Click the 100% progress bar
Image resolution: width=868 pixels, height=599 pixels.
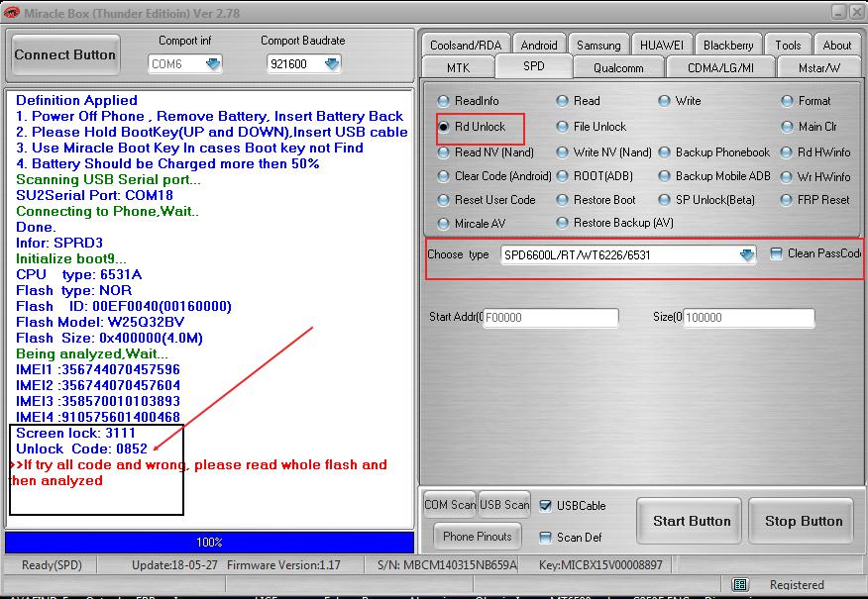pos(209,542)
